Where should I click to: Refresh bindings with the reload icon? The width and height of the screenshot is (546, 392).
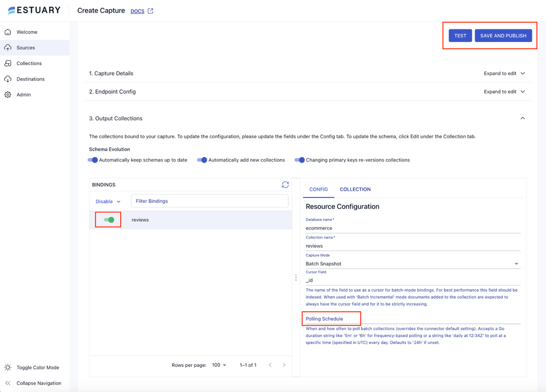[285, 185]
